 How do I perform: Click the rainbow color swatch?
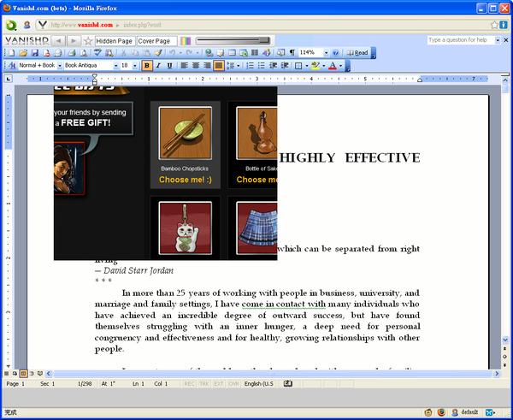186,41
